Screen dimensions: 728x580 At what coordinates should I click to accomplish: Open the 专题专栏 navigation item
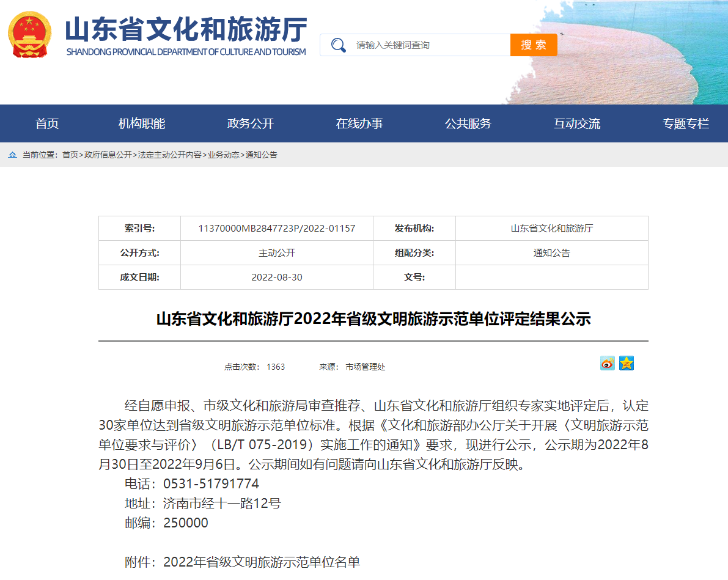point(686,123)
